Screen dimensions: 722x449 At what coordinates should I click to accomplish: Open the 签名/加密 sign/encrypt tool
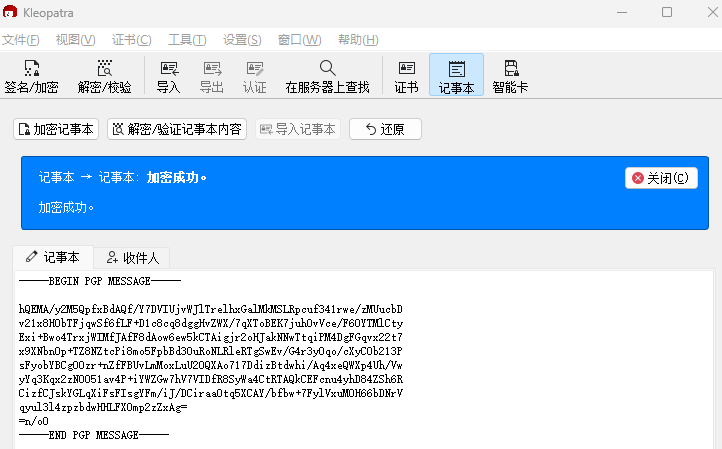pos(31,76)
